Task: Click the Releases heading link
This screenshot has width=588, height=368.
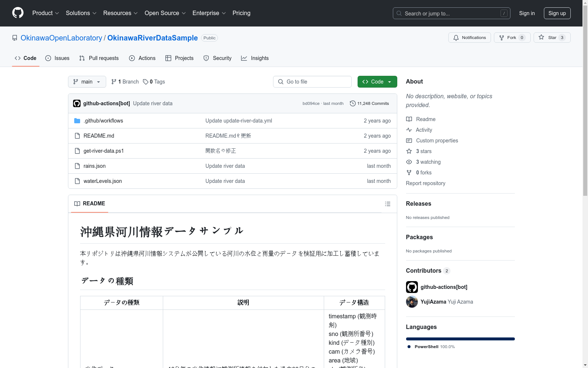Action: pyautogui.click(x=419, y=204)
